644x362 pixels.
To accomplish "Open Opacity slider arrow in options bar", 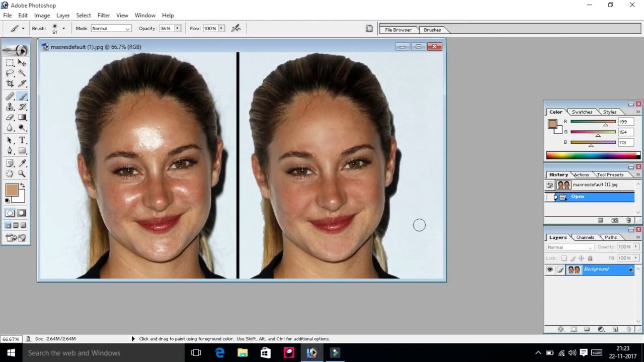I will point(178,29).
